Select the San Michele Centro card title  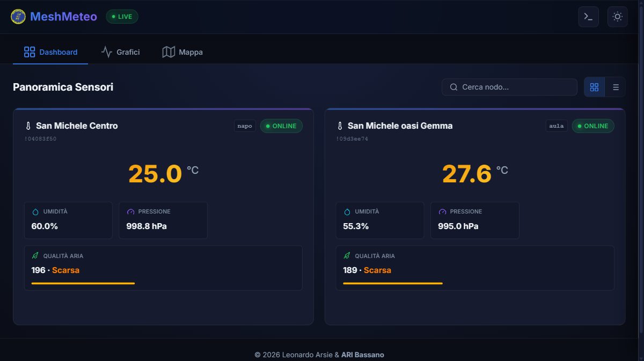[77, 126]
